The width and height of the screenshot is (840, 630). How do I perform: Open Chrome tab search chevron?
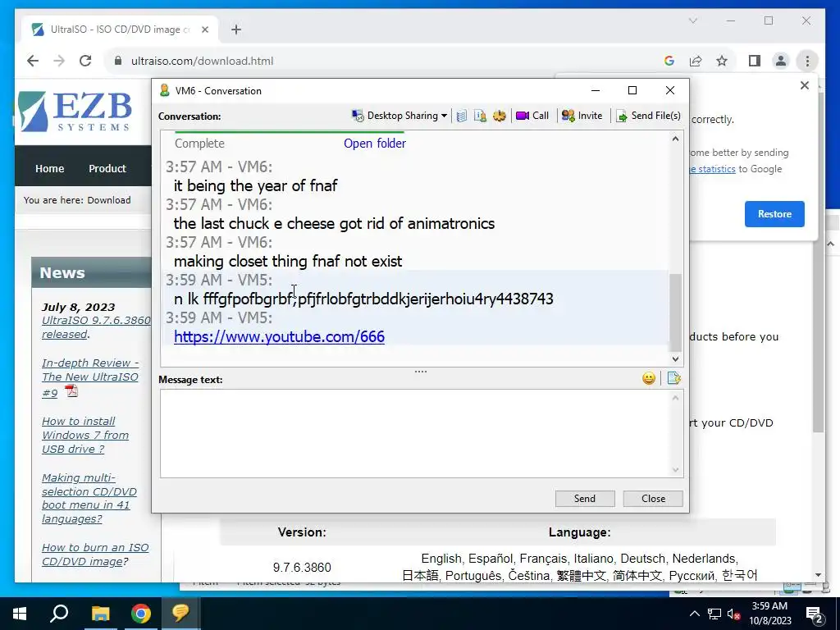pos(693,21)
